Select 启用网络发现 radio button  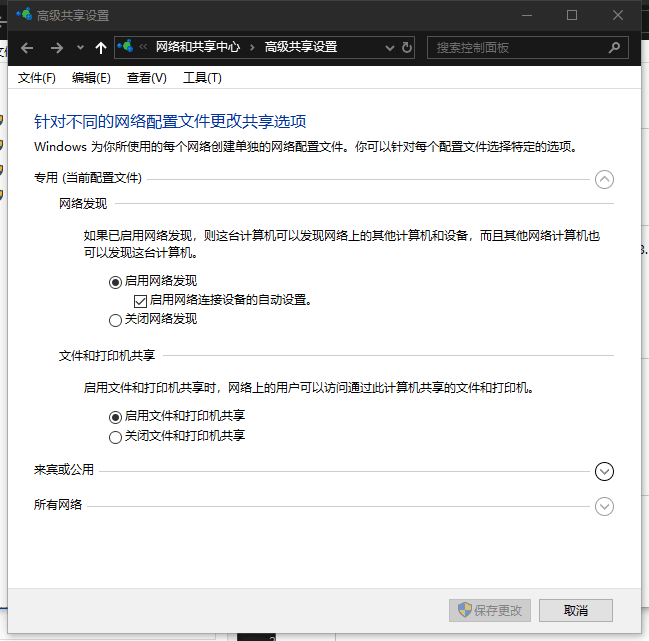pos(115,282)
